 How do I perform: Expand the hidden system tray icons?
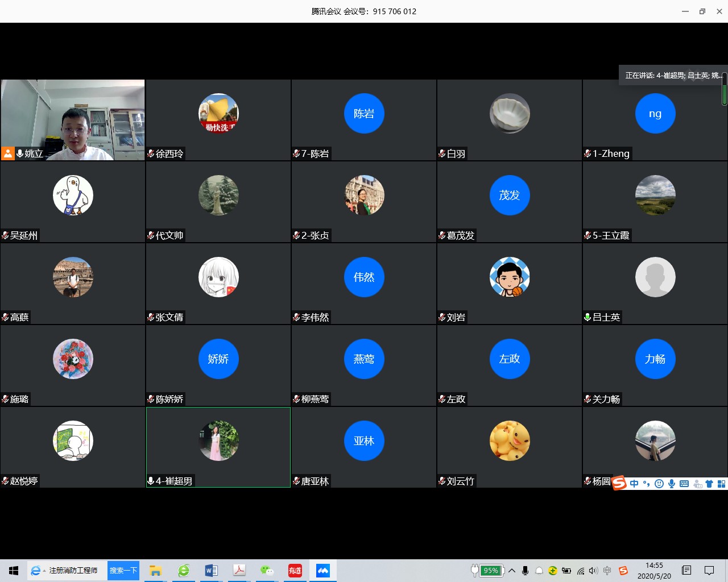pyautogui.click(x=512, y=571)
